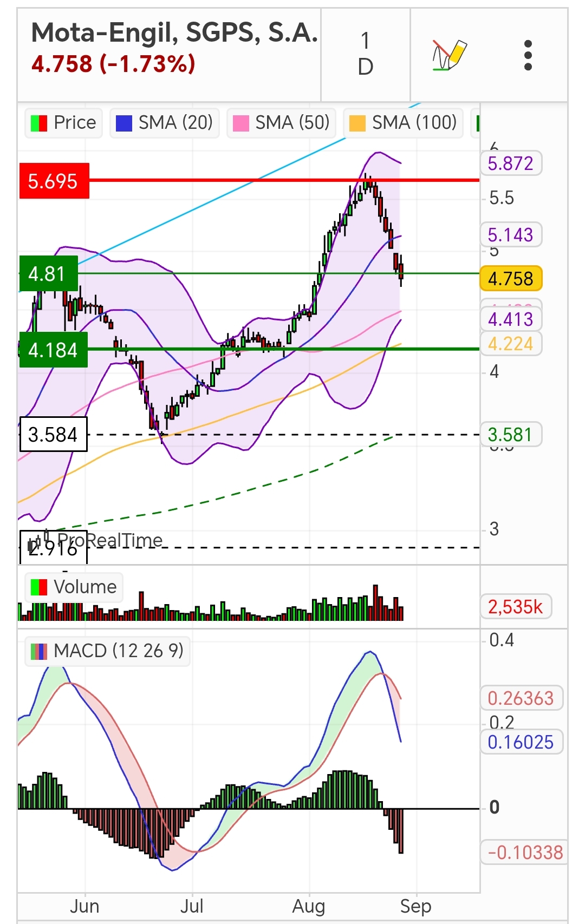This screenshot has height=924, width=585.
Task: Open the ProRealTime watermark link
Action: [96, 540]
